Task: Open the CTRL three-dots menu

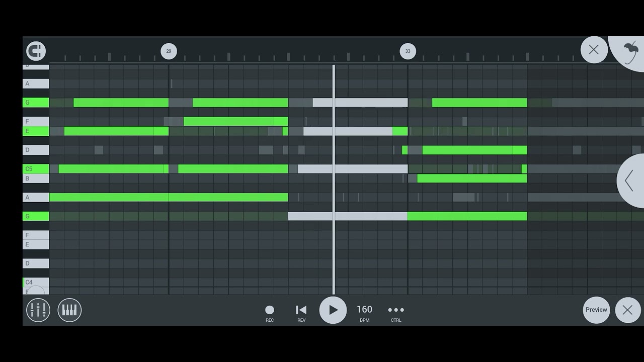Action: pyautogui.click(x=396, y=313)
